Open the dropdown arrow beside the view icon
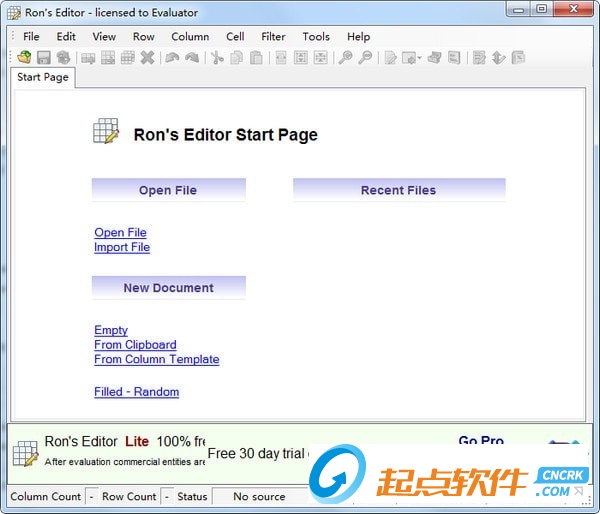600x514 pixels. [x=419, y=58]
